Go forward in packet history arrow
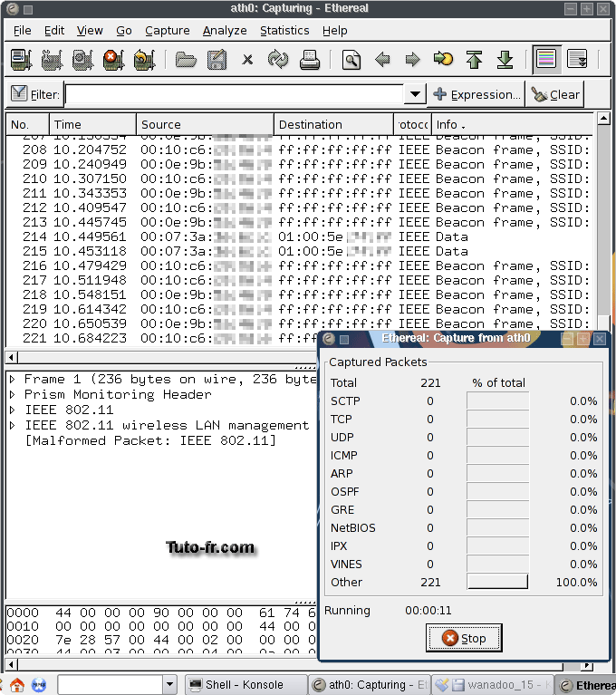Screen dimensions: 616x695 pyautogui.click(x=412, y=60)
